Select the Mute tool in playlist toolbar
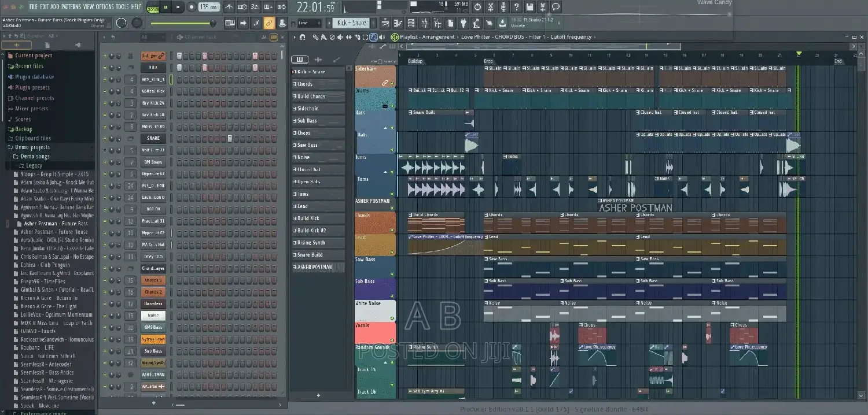Viewport: 868px width, 415px height. 340,37
